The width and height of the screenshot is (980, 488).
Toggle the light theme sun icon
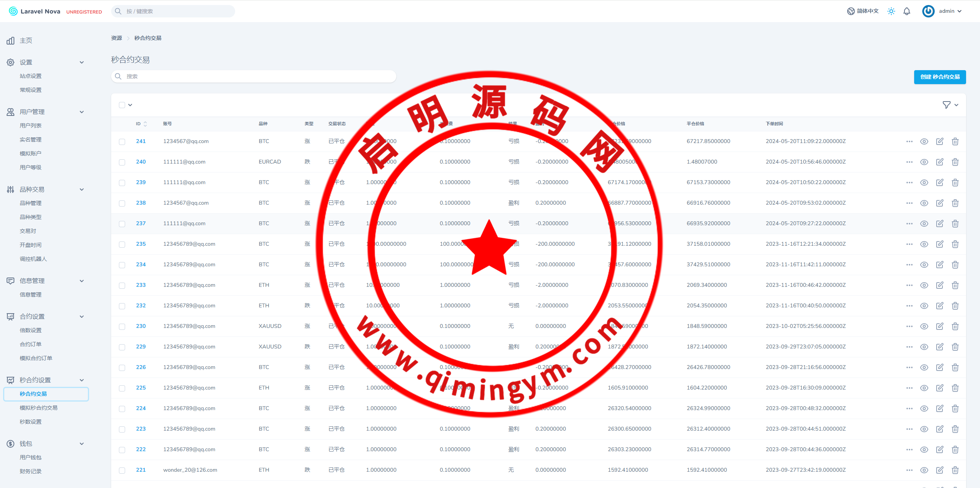(x=891, y=11)
